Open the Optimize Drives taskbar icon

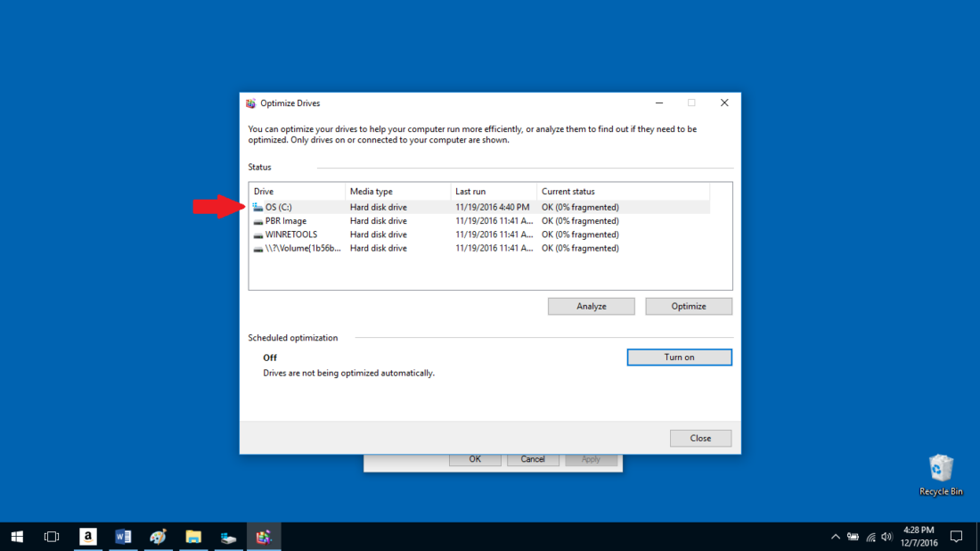pyautogui.click(x=264, y=536)
